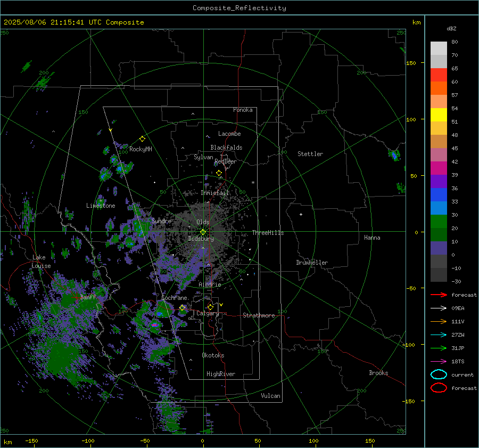Click the 100 value on bottom km axis
The image size is (479, 448).
pos(313,441)
